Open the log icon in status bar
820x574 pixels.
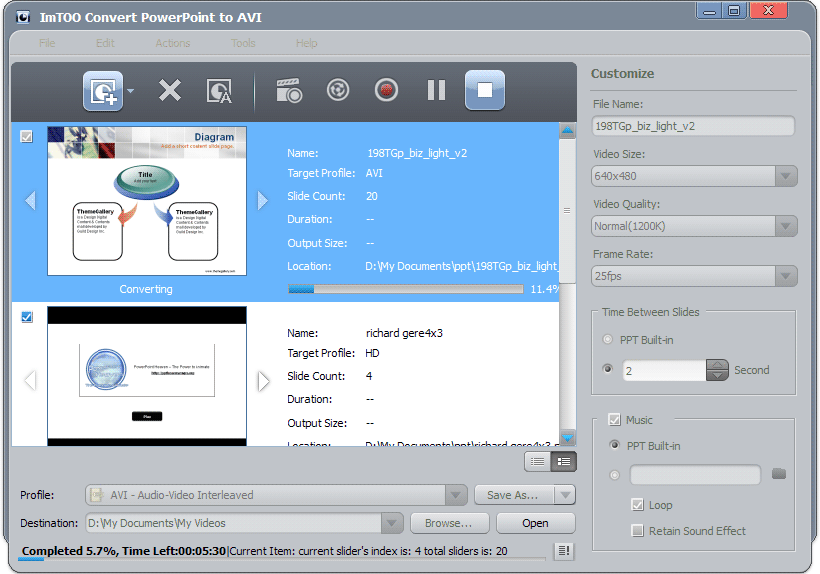pos(564,551)
